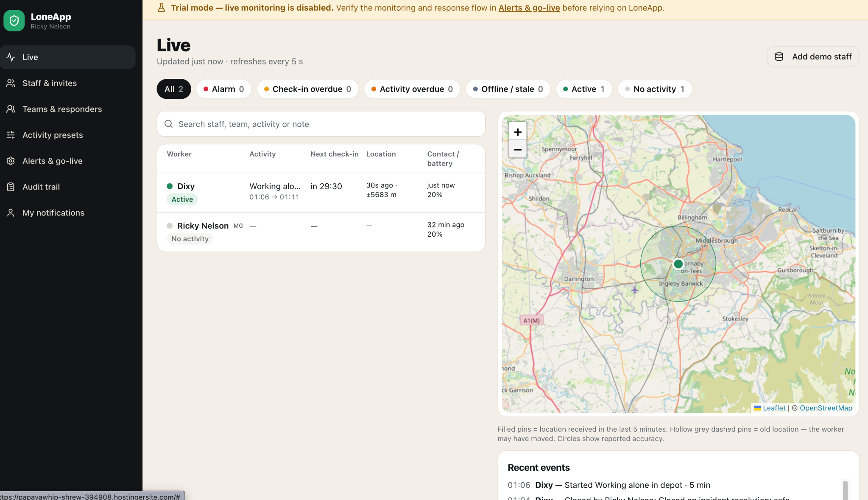
Task: Click the Teams & responders icon
Action: [x=11, y=109]
